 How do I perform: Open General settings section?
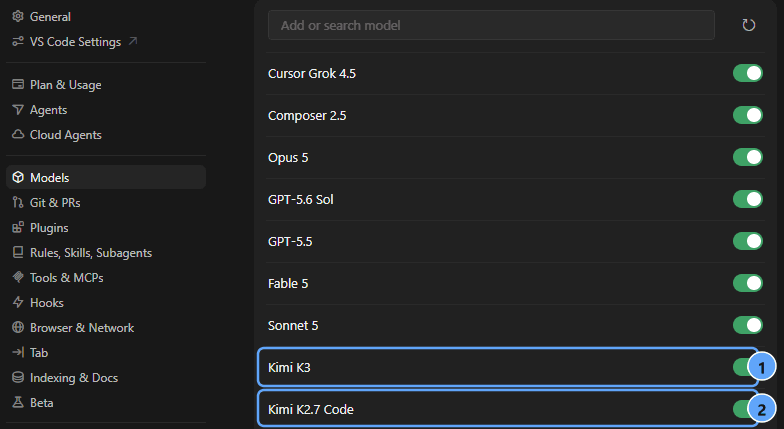point(106,16)
